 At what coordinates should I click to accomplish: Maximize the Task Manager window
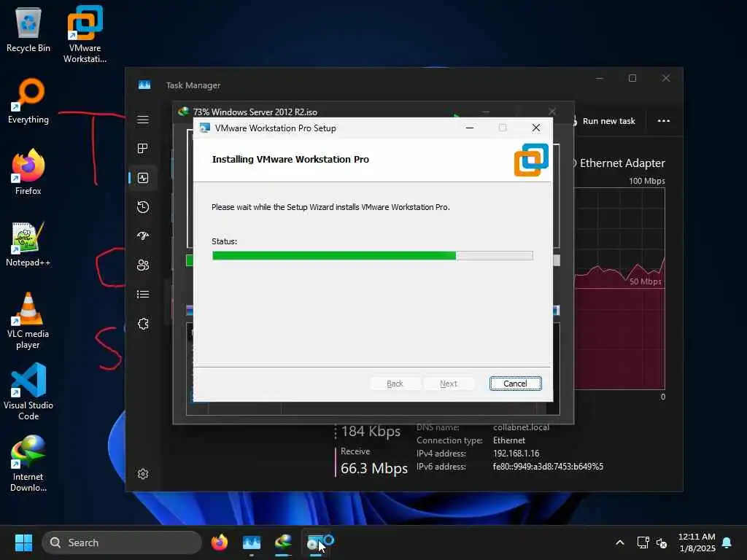pyautogui.click(x=632, y=78)
